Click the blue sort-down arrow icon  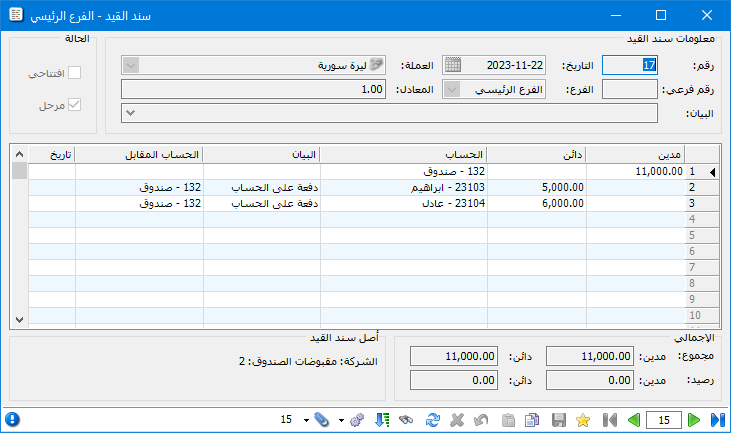click(382, 420)
